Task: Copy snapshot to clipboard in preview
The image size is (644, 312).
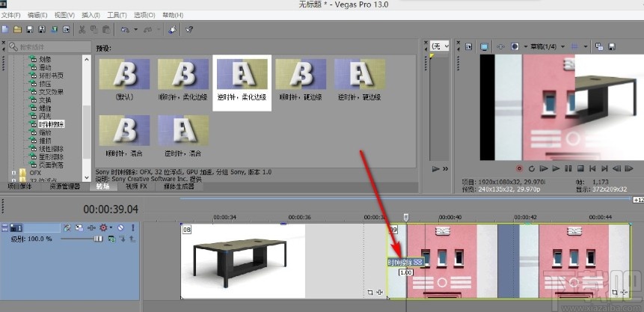Action: point(599,46)
